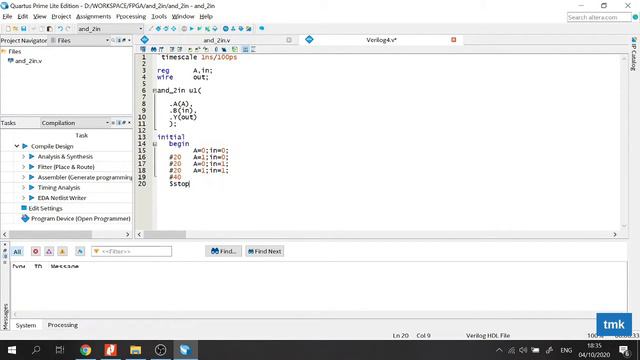Save the current file with the floppy icon
Screen dimensions: 640x360
[24, 29]
